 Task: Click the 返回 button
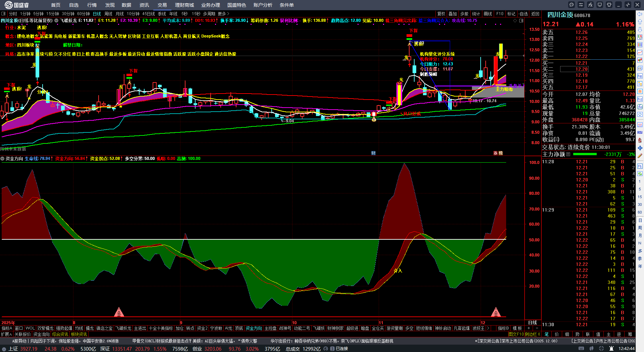(x=535, y=14)
